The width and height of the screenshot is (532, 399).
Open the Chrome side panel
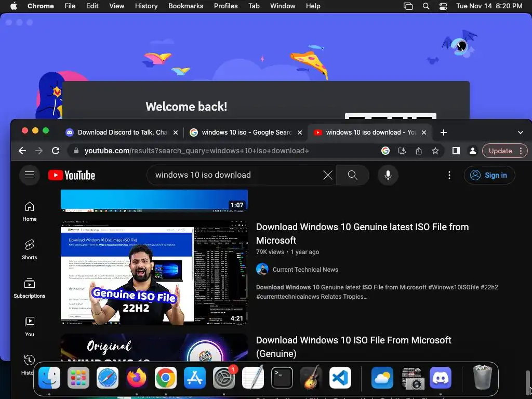456,151
